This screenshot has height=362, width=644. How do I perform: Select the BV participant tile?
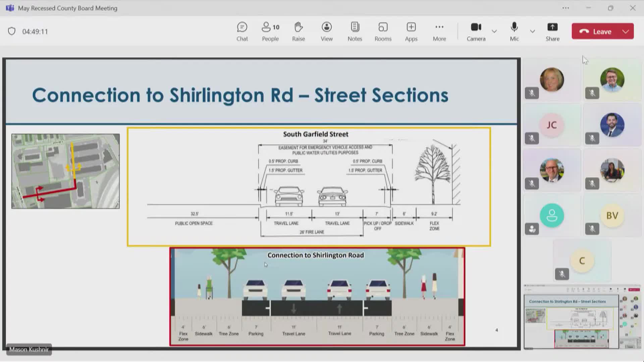(612, 216)
